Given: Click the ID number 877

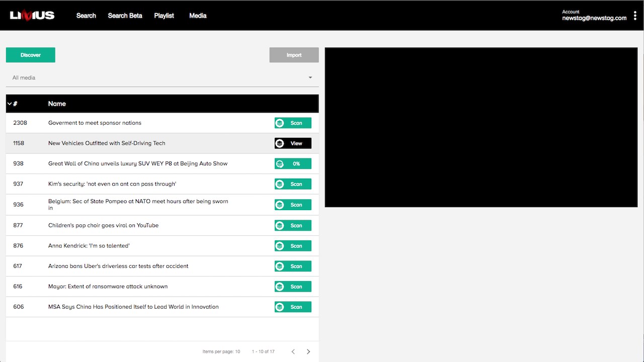Looking at the screenshot, I should (18, 225).
